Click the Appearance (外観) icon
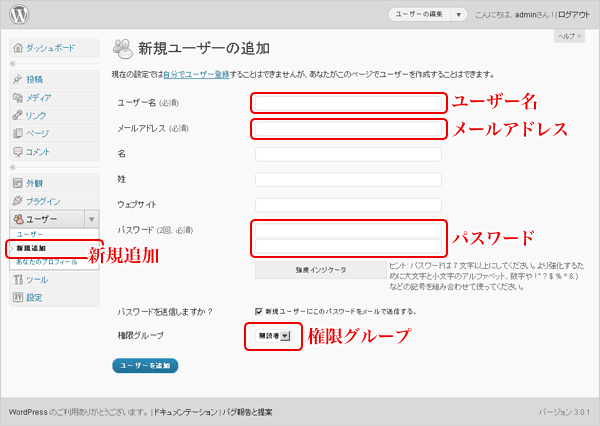Image resolution: width=600 pixels, height=426 pixels. [x=18, y=183]
